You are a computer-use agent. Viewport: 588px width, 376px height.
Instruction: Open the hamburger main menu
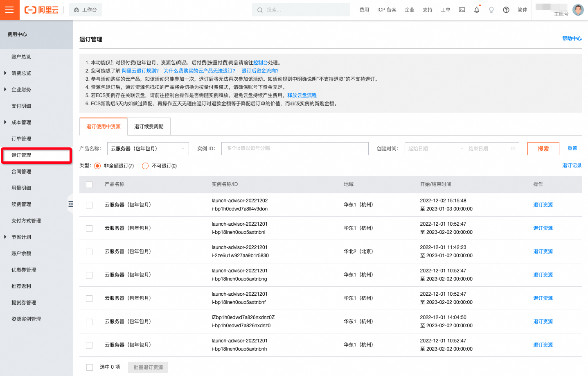click(x=10, y=10)
